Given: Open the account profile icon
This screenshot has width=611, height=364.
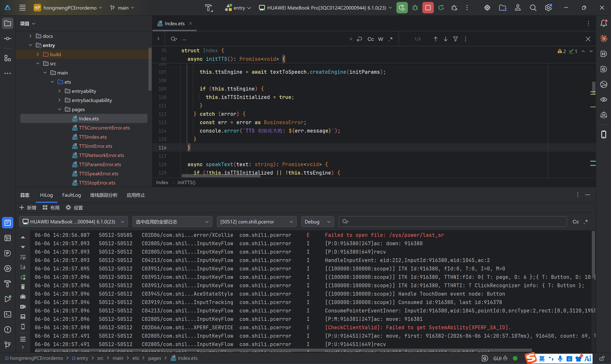Looking at the screenshot, I should tap(518, 8).
